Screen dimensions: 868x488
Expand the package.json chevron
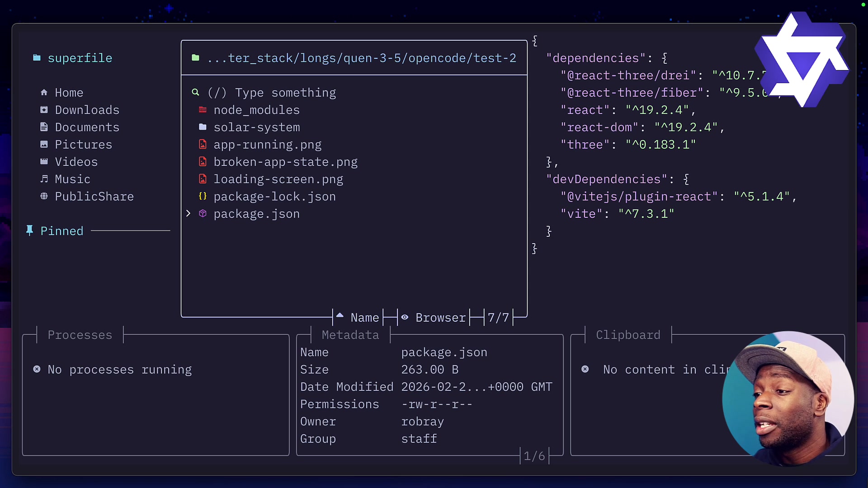click(189, 213)
